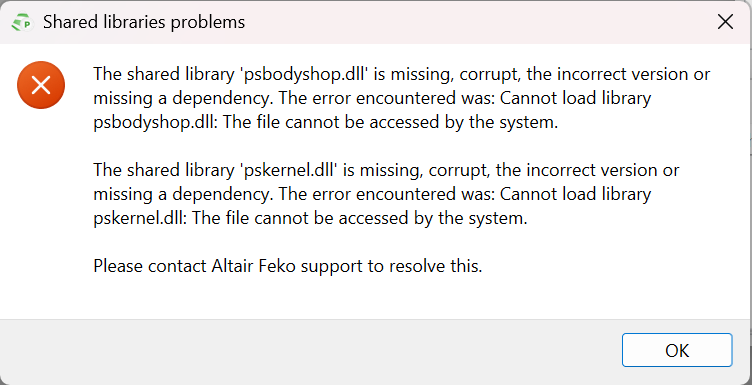Click 'Cannot load library' in the psbodyshop paragraph
The height and width of the screenshot is (385, 752).
[x=576, y=98]
